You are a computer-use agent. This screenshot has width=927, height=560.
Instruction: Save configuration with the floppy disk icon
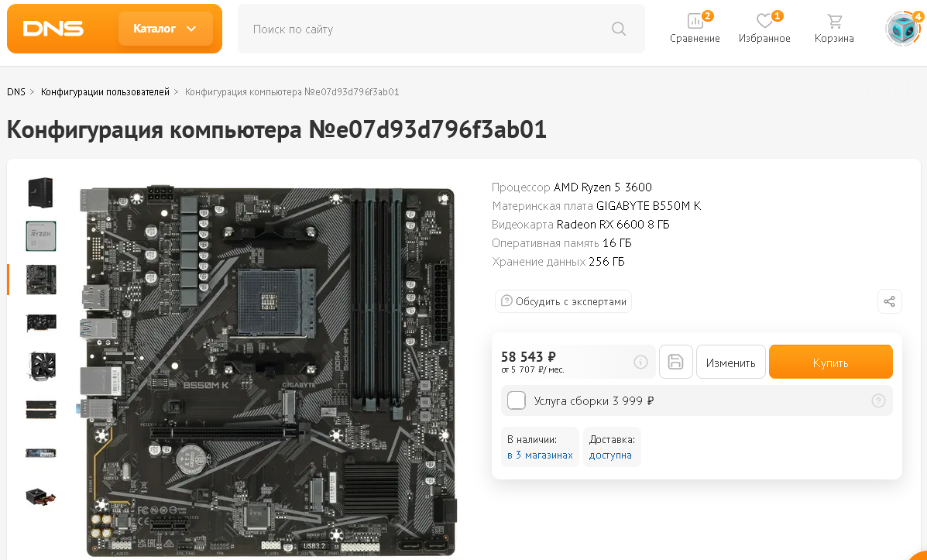tap(676, 362)
